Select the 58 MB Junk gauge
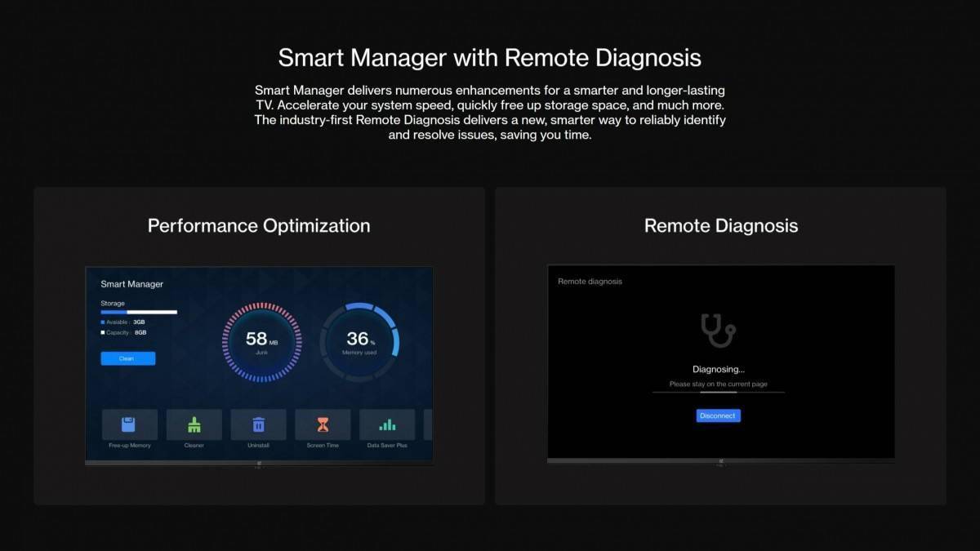This screenshot has width=980, height=551. click(261, 342)
